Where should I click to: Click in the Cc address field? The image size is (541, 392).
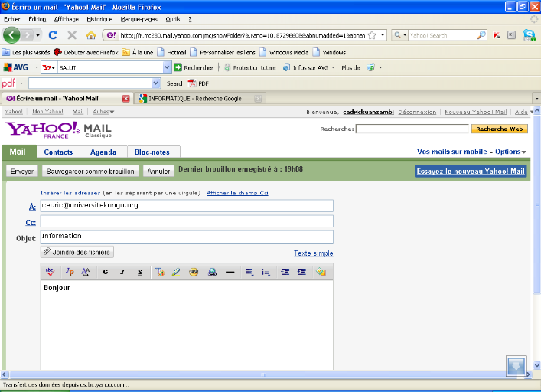click(187, 221)
